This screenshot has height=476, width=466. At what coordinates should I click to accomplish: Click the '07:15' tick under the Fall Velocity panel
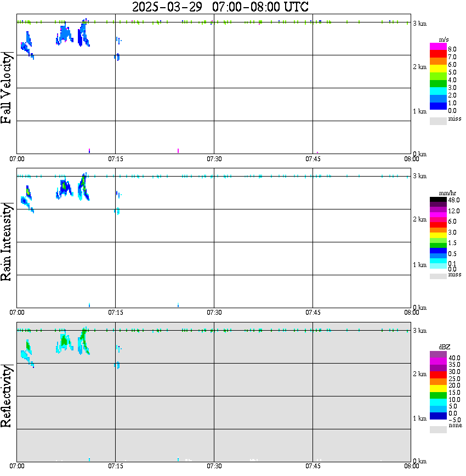tap(116, 159)
